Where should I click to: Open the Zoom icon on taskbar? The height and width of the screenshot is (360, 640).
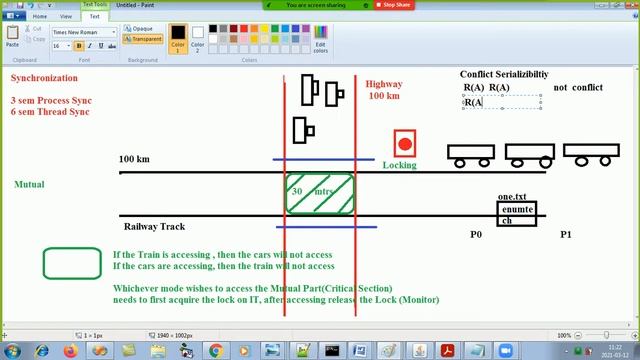[506, 351]
